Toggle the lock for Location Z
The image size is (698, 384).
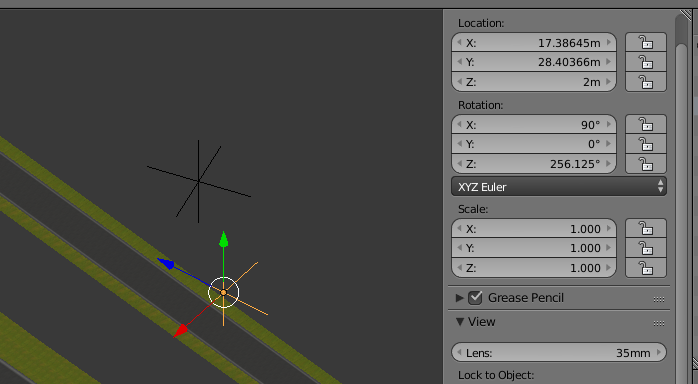[x=645, y=82]
